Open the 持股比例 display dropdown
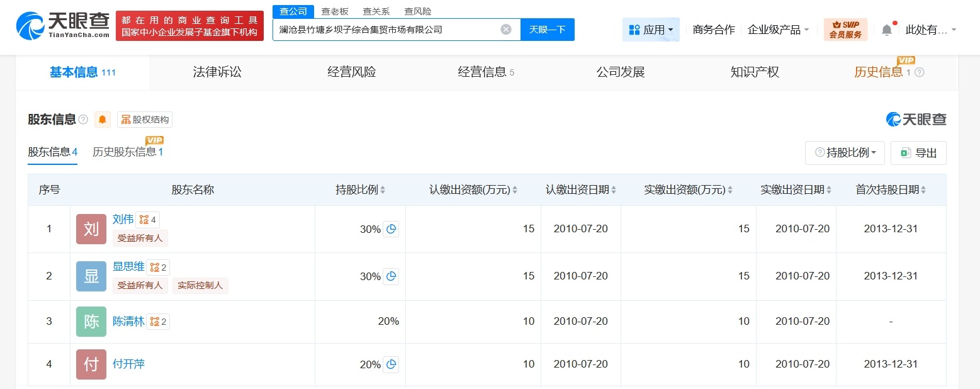 (x=845, y=152)
